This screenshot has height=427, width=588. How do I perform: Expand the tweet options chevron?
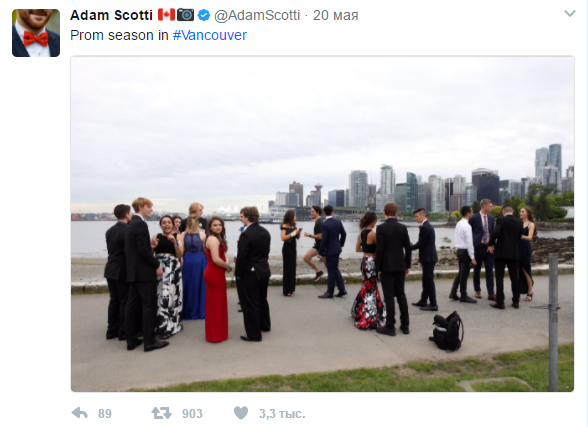(x=570, y=14)
